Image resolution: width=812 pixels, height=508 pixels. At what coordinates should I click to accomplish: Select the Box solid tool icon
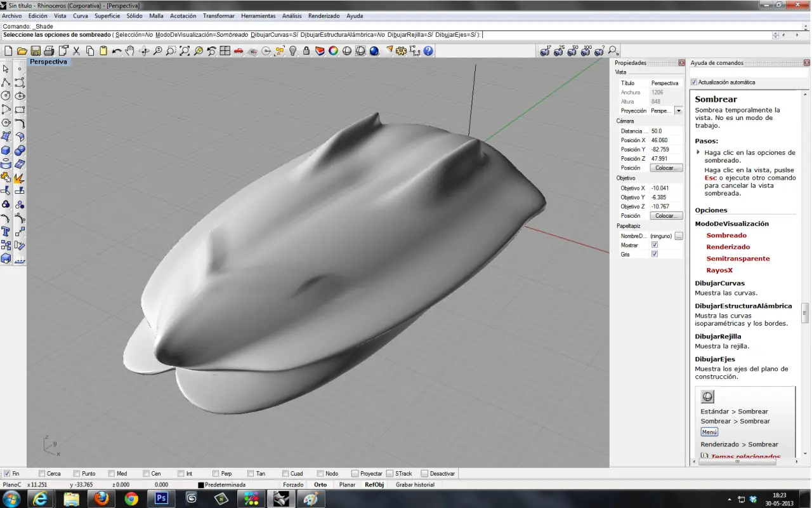click(6, 150)
